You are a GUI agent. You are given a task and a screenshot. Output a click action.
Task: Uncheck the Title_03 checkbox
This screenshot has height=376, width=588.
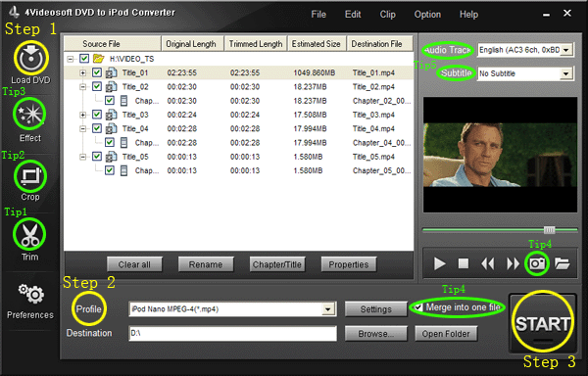pos(97,115)
